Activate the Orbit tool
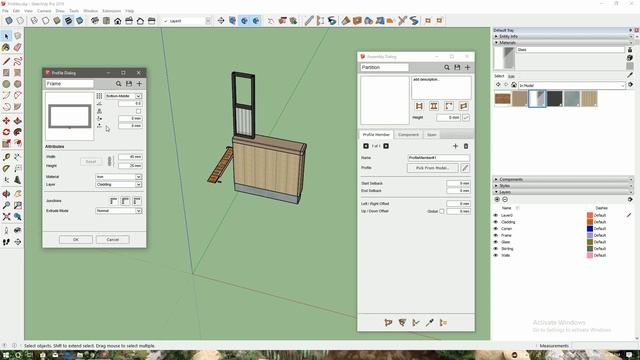 pyautogui.click(x=6, y=194)
